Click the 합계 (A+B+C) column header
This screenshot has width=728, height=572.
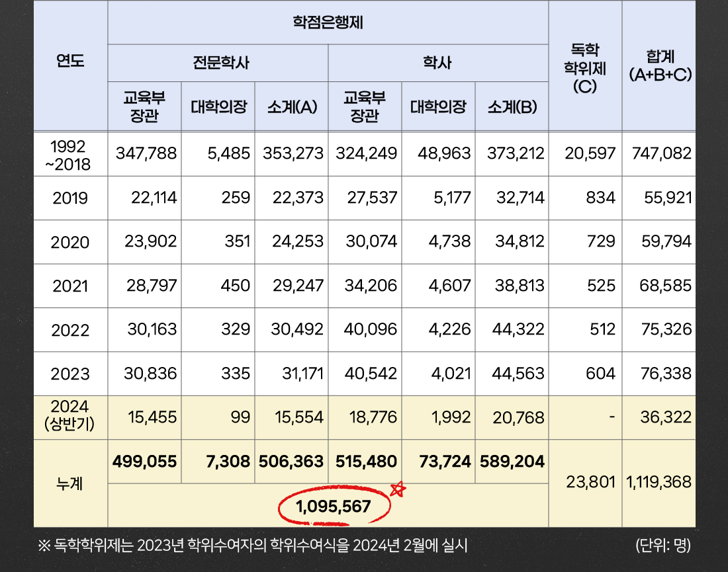[x=659, y=65]
